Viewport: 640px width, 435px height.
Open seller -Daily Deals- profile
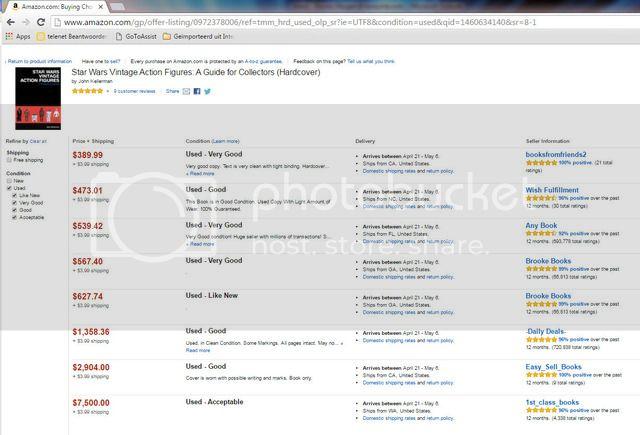pos(546,331)
